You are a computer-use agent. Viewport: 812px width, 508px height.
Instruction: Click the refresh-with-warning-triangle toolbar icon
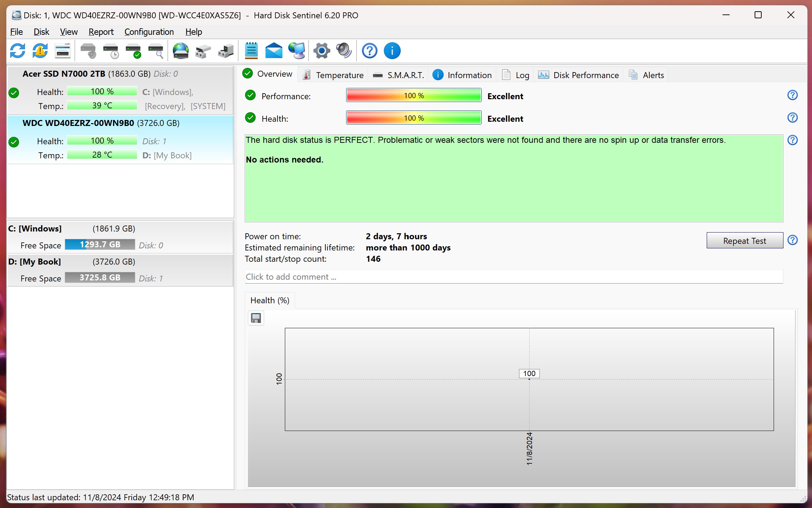(40, 51)
